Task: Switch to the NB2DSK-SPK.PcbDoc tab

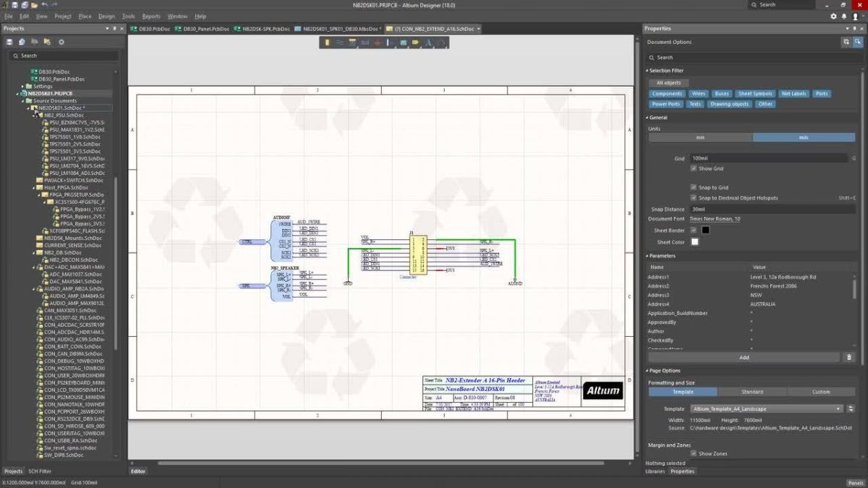Action: coord(261,29)
